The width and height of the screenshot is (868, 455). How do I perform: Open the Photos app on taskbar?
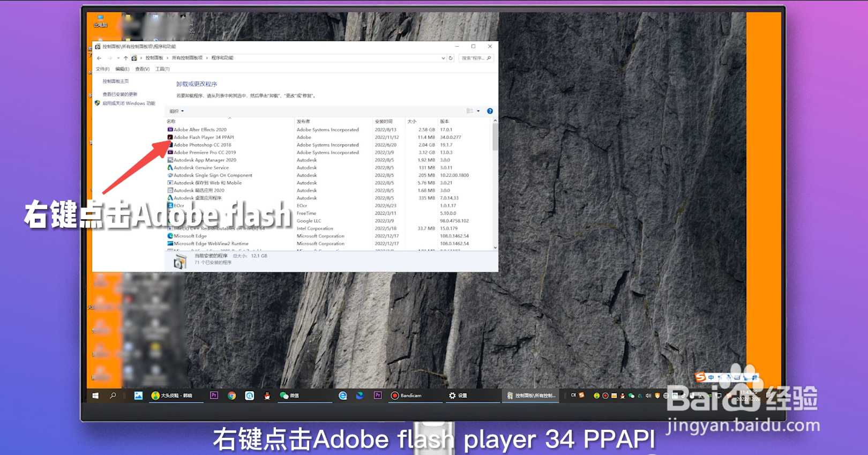coord(139,396)
